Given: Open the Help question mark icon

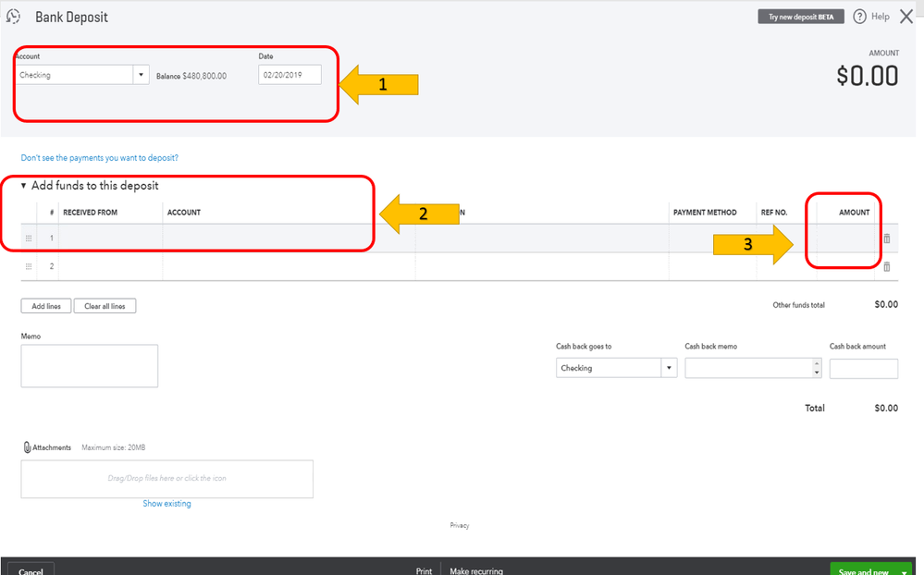Looking at the screenshot, I should pos(860,17).
